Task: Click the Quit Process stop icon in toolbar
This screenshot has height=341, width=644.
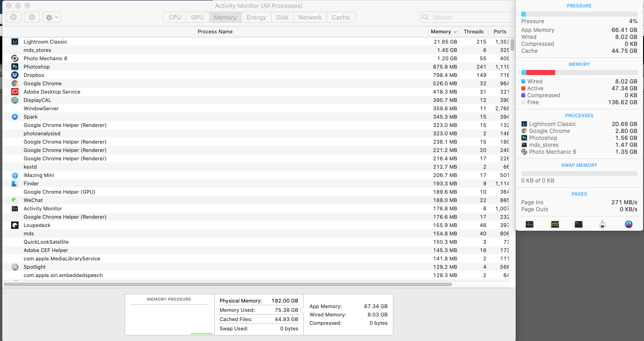Action: pyautogui.click(x=13, y=17)
